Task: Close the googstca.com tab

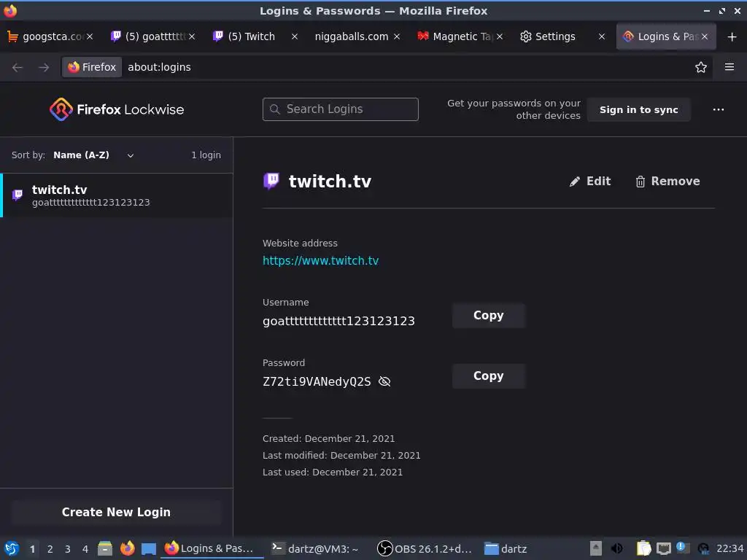Action: click(x=90, y=36)
